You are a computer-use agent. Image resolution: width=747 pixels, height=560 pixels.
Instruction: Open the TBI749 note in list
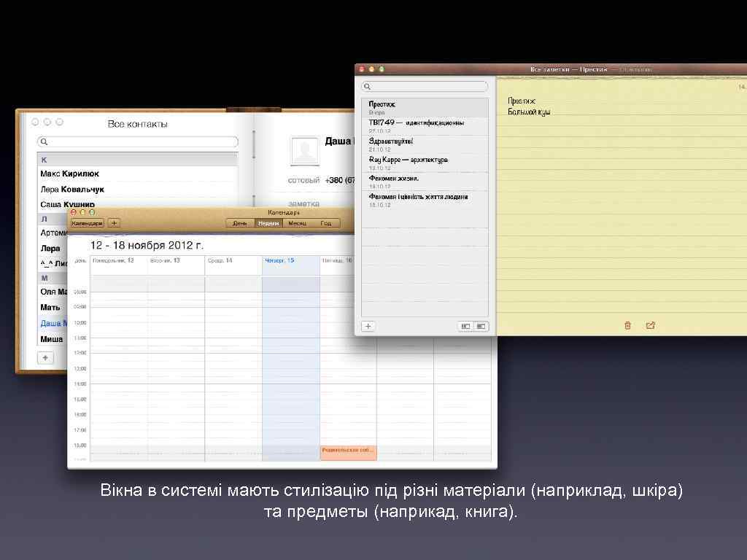[x=425, y=126]
